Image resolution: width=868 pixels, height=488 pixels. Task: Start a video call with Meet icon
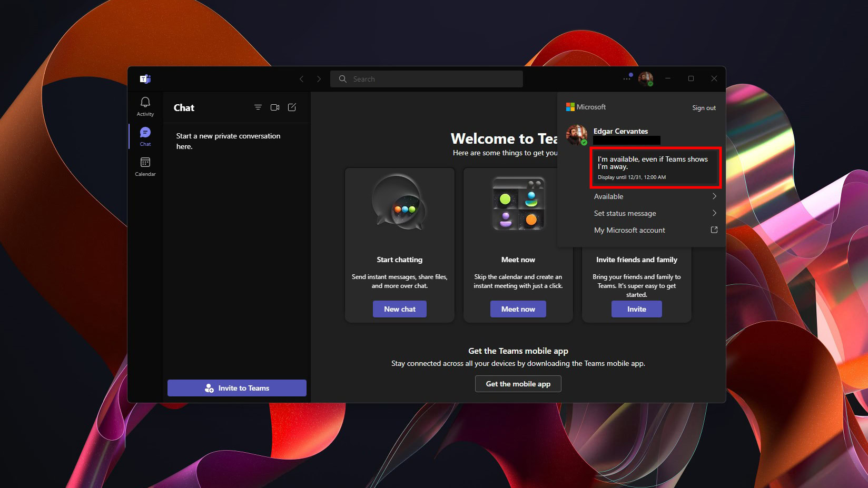pos(275,107)
